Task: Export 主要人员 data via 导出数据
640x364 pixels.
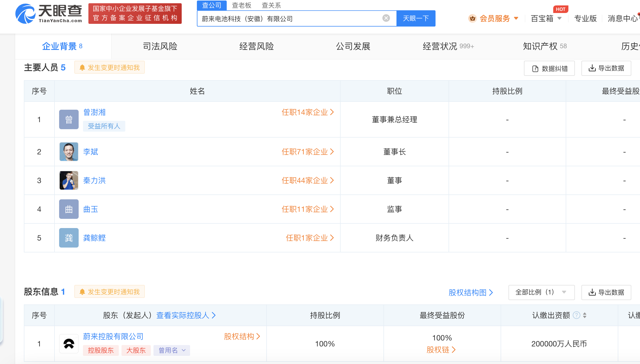Action: tap(606, 68)
